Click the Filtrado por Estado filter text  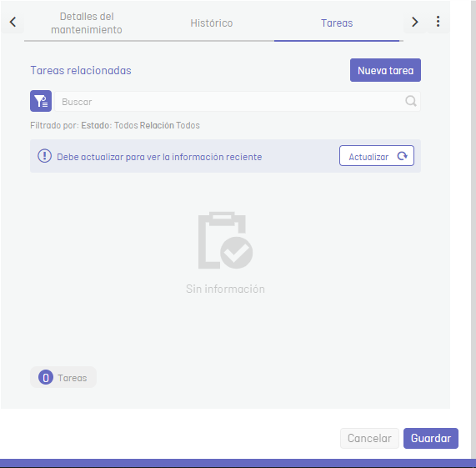click(115, 125)
